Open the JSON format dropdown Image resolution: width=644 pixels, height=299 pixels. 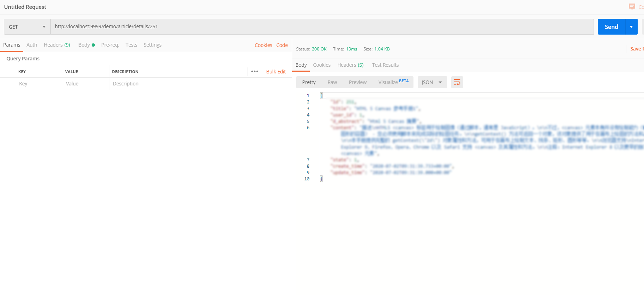click(x=432, y=82)
